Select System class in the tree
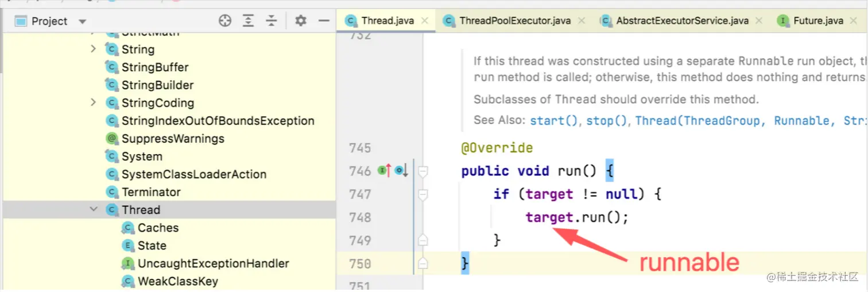868x292 pixels. pyautogui.click(x=142, y=156)
